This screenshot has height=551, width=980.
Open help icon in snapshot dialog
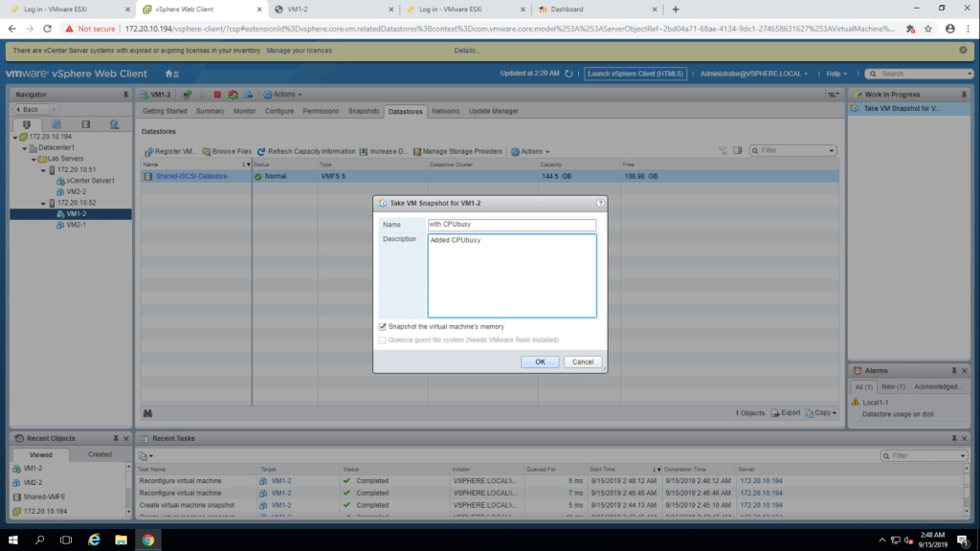pos(600,203)
